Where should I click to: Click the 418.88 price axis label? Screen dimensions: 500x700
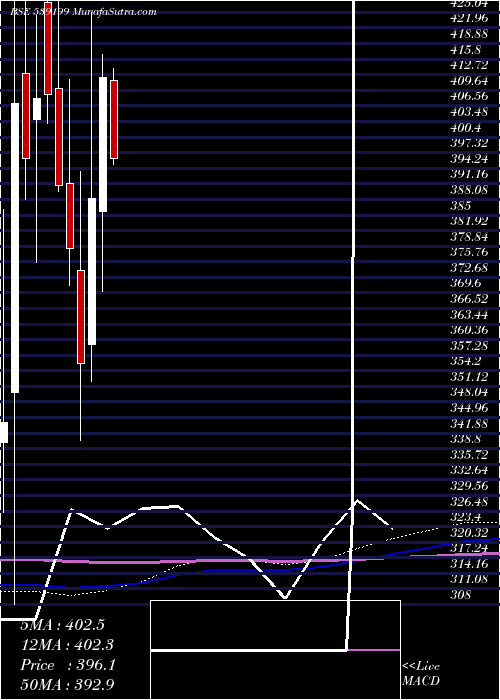(x=468, y=35)
